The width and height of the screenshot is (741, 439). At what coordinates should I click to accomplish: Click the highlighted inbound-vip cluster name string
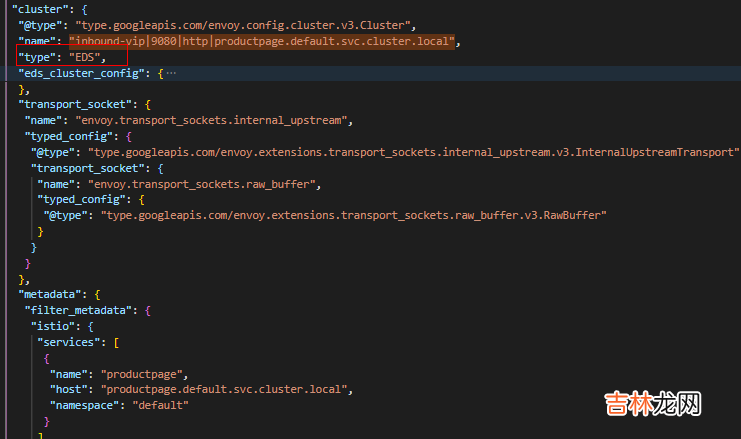(x=262, y=41)
